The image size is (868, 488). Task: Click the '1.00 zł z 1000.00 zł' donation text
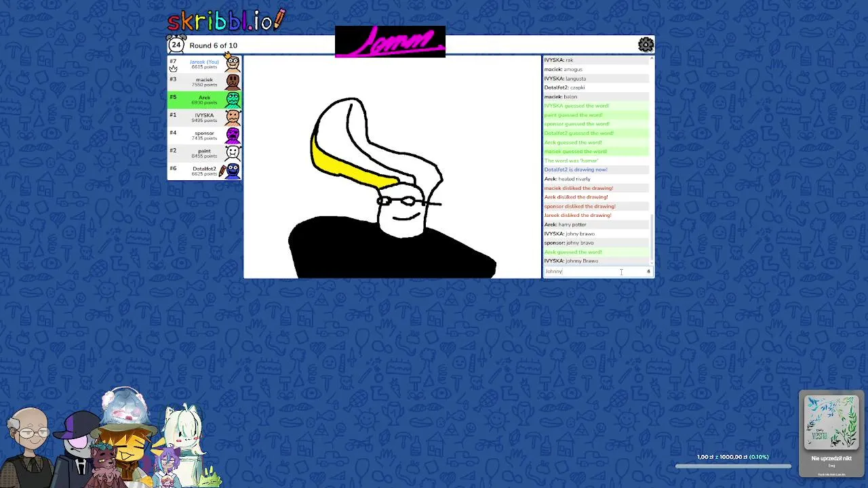coord(733,457)
